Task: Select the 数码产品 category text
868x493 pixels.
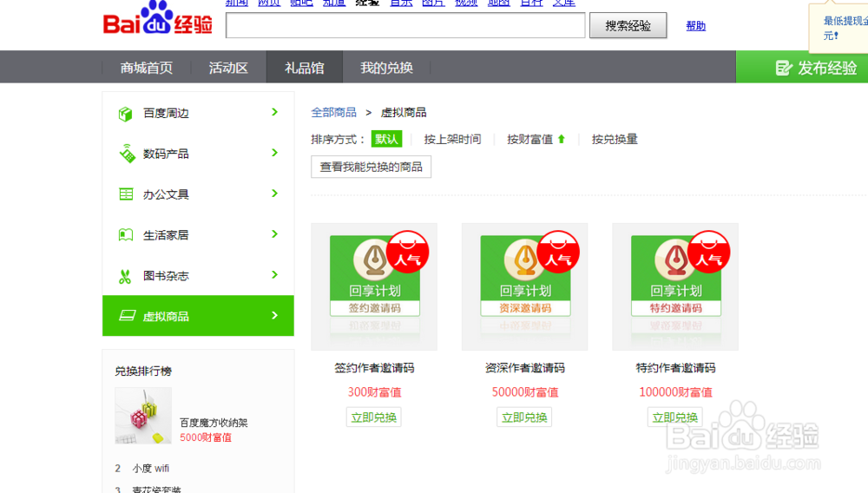Action: point(166,154)
